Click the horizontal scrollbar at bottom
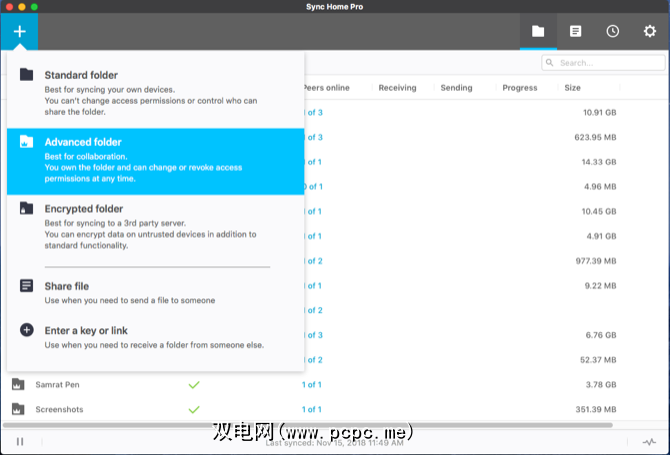 click(x=308, y=425)
